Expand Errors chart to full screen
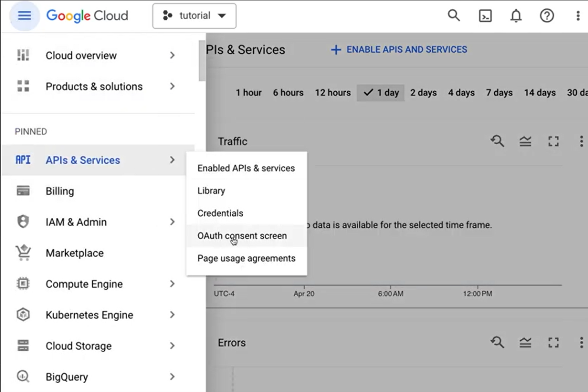Screen dimensions: 588x392 (553, 342)
